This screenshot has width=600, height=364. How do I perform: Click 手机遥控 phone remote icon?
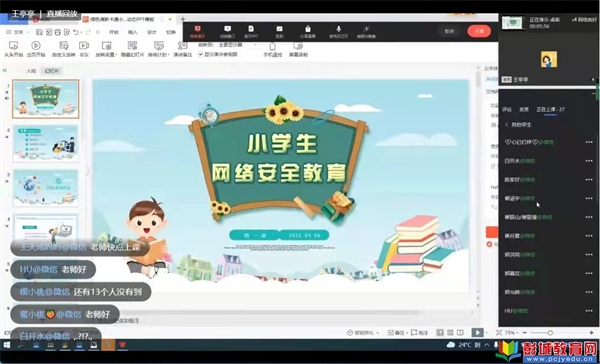(273, 47)
